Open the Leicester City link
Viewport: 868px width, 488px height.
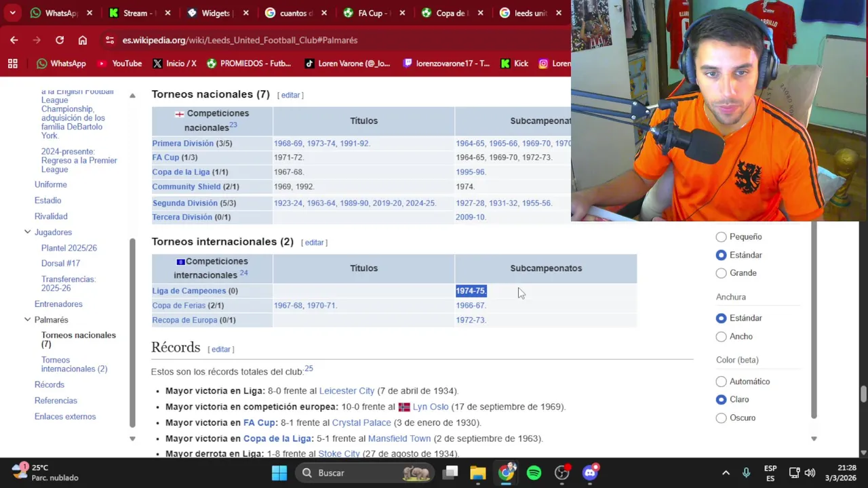point(347,391)
